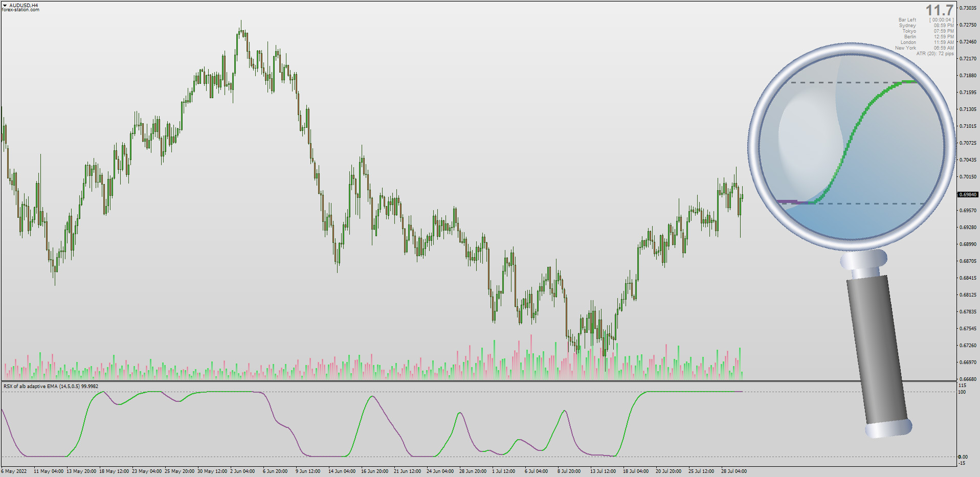The image size is (980, 477).
Task: Click the 0.72750 price axis label
Action: 968,25
